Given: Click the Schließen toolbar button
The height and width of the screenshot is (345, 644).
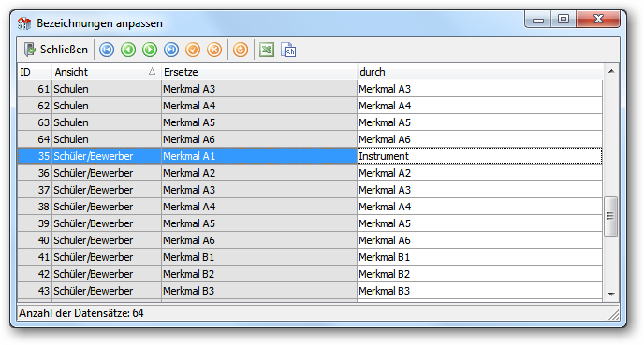Looking at the screenshot, I should tap(56, 50).
